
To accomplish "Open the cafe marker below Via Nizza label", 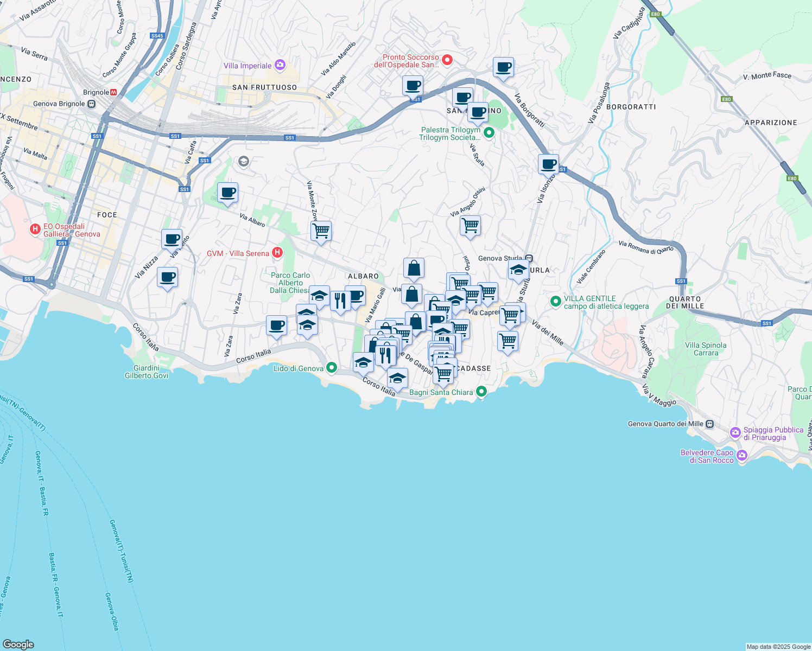I will click(x=167, y=278).
